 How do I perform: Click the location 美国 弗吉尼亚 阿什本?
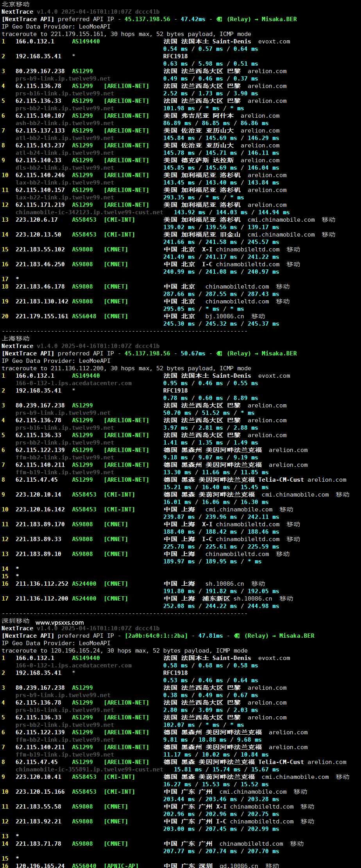[198, 116]
